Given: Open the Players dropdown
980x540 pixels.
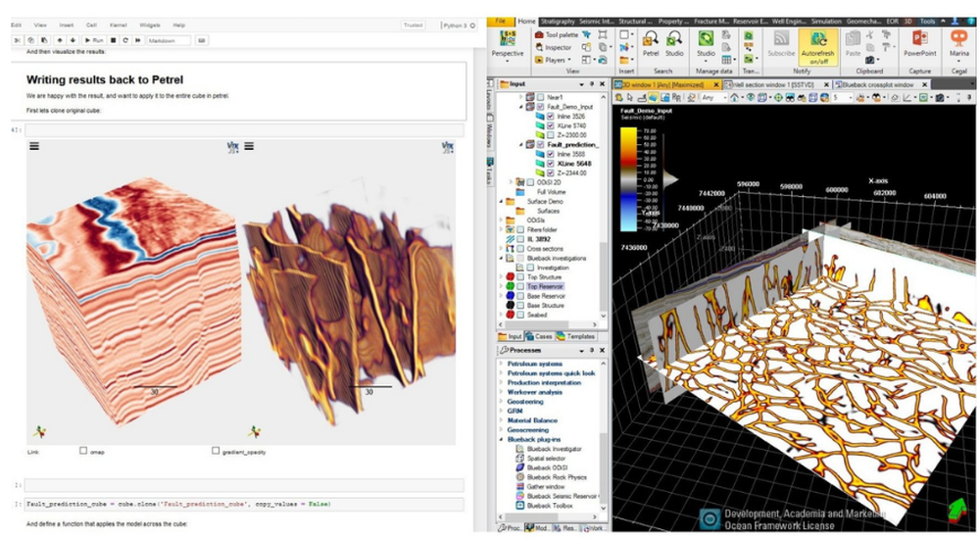Looking at the screenshot, I should (553, 60).
